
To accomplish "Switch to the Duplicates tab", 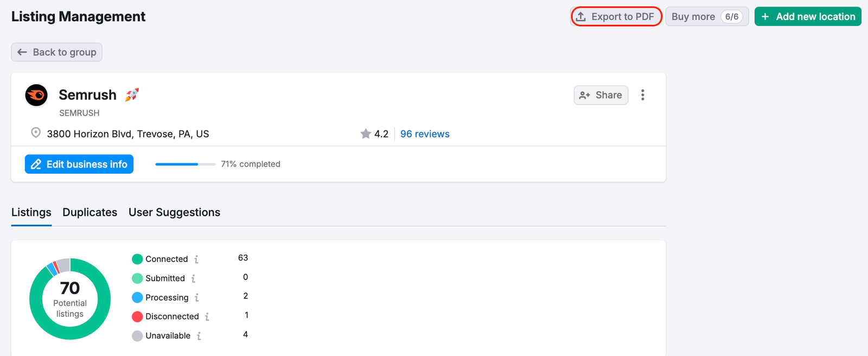I will 90,212.
